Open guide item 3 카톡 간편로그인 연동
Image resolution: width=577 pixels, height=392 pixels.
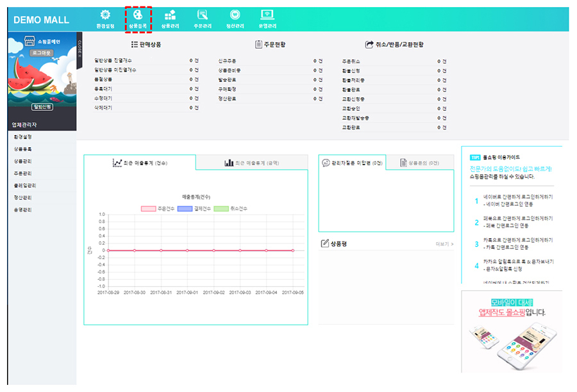coord(514,243)
